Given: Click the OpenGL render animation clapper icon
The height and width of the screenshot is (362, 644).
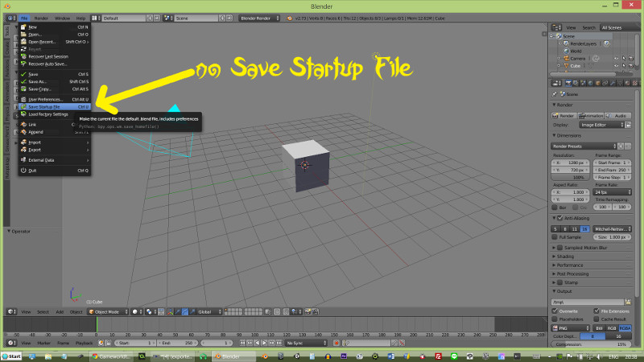Looking at the screenshot, I should (316, 312).
